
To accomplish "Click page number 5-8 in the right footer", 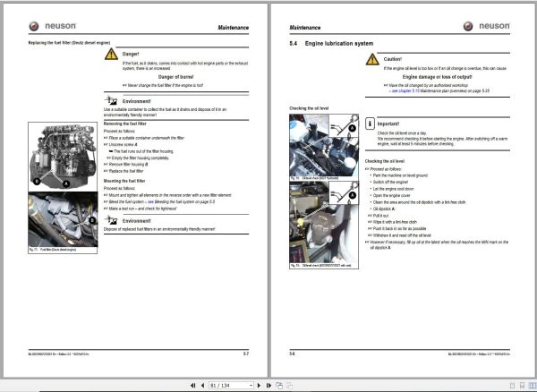I will pos(292,354).
